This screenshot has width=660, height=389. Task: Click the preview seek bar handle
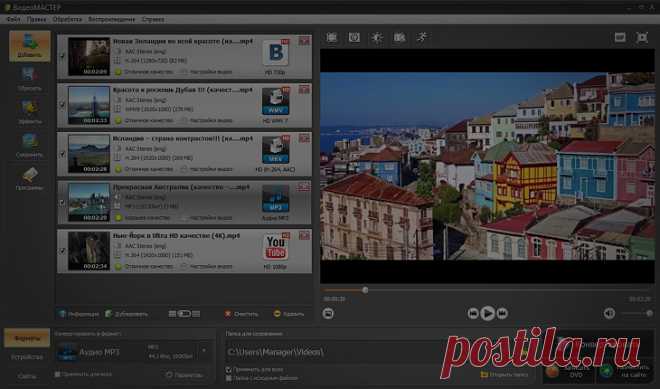coord(365,290)
